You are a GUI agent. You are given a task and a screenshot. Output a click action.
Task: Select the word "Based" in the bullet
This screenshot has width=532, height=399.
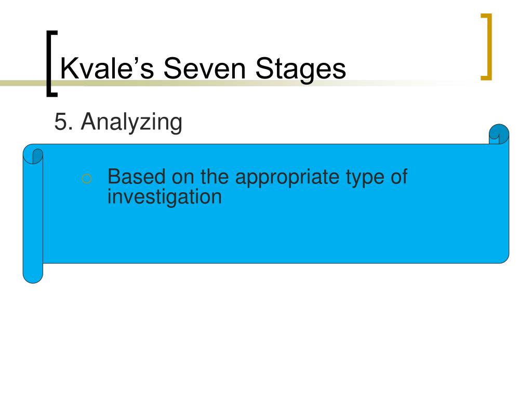(137, 177)
